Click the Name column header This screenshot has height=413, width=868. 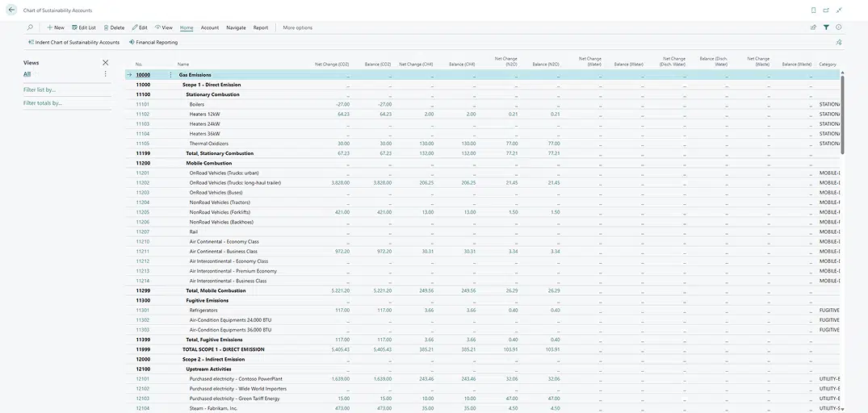[x=183, y=65]
